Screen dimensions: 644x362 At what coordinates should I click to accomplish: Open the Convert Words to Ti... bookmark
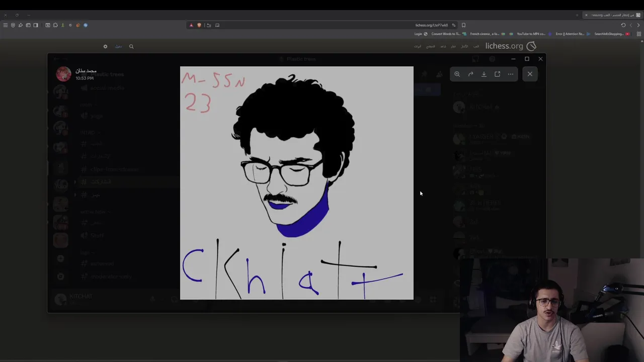pyautogui.click(x=449, y=34)
